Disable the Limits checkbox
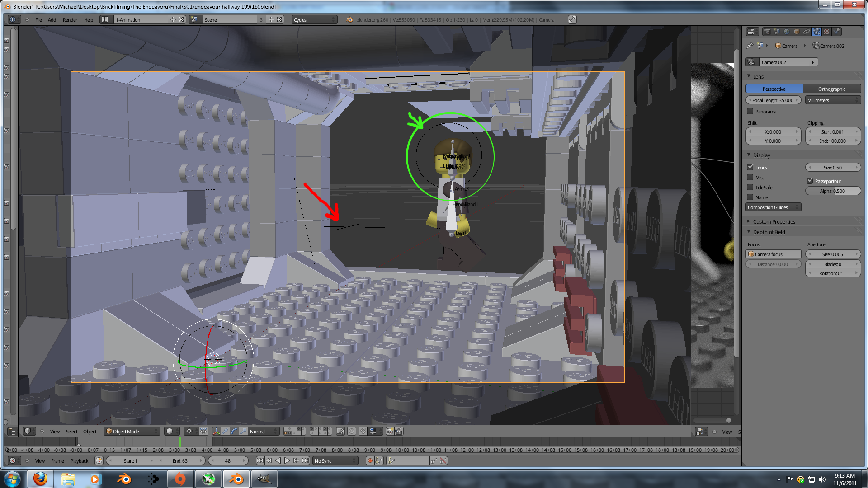Viewport: 868px width, 488px height. point(750,167)
